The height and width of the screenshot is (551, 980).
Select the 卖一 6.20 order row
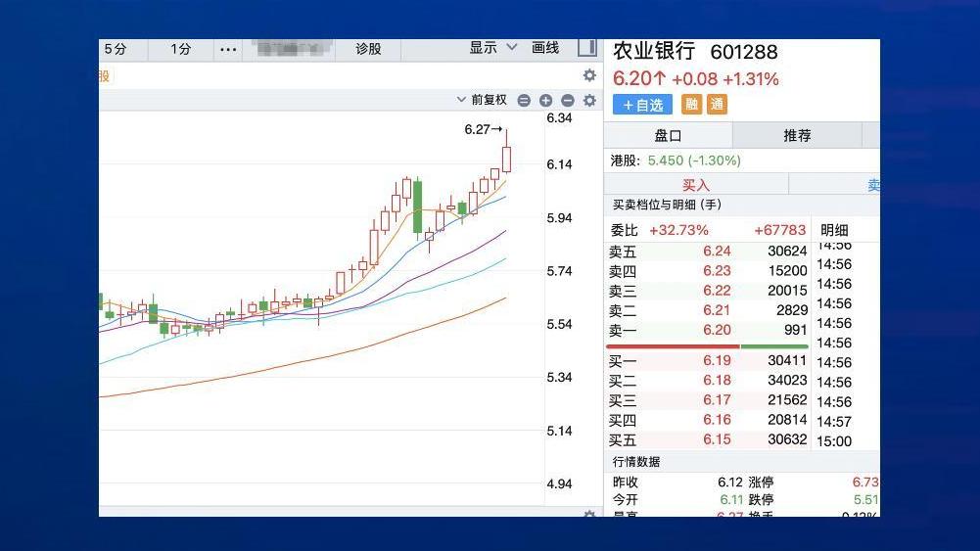[x=708, y=330]
